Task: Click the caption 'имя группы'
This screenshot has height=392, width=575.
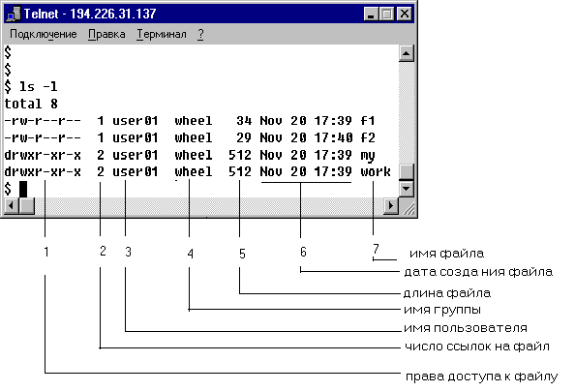Action: (442, 310)
